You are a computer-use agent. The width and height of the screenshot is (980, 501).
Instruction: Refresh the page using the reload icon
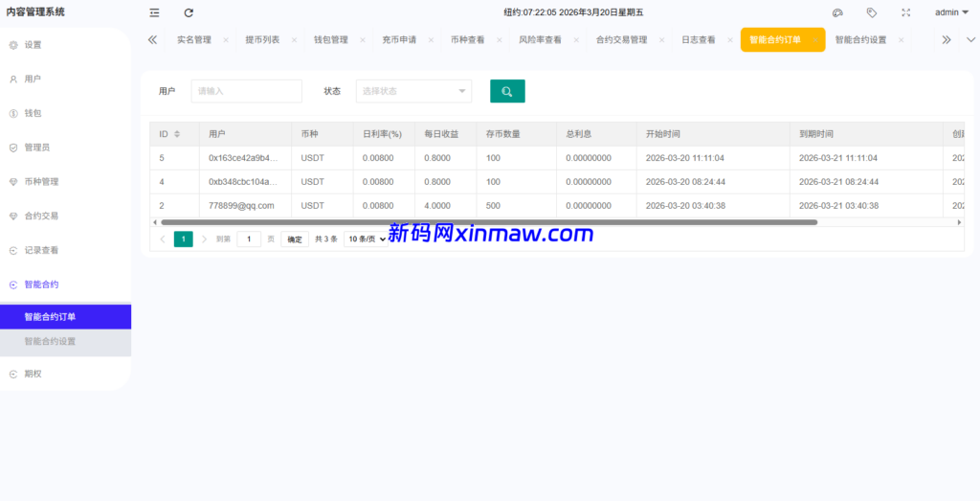189,12
